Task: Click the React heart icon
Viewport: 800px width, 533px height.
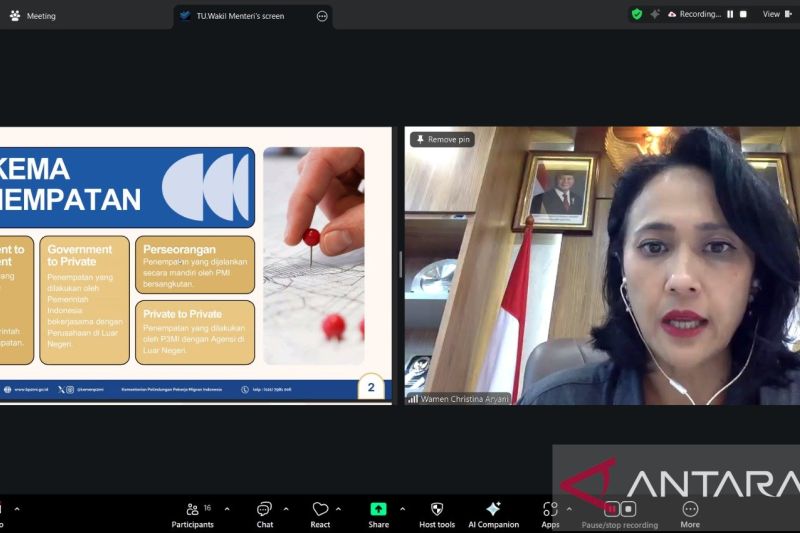Action: tap(320, 510)
